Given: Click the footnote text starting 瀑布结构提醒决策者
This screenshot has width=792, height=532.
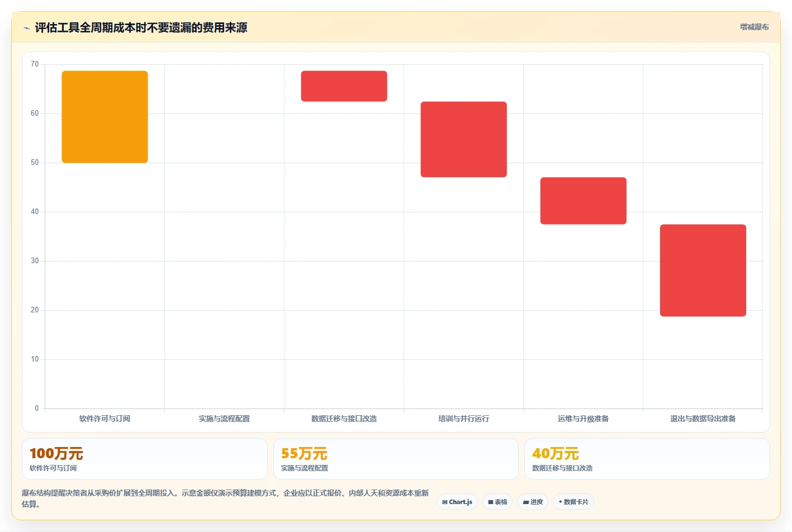Looking at the screenshot, I should (x=225, y=498).
